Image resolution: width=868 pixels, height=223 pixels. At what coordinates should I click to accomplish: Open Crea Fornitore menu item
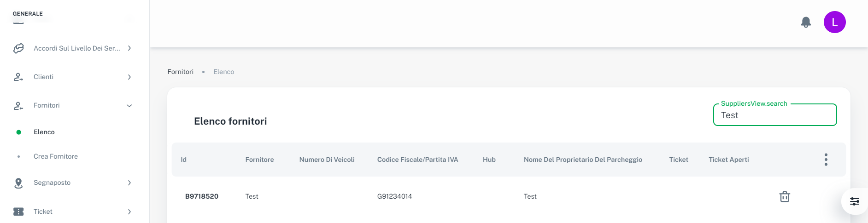[x=56, y=156]
